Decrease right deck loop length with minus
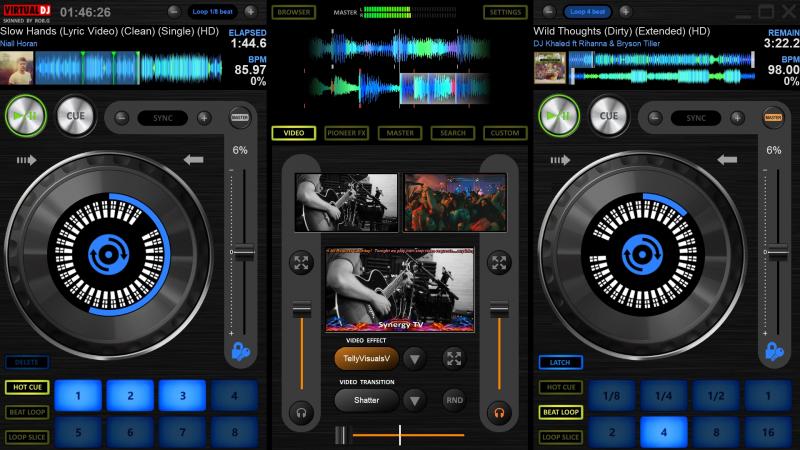This screenshot has width=800, height=450. coord(548,11)
